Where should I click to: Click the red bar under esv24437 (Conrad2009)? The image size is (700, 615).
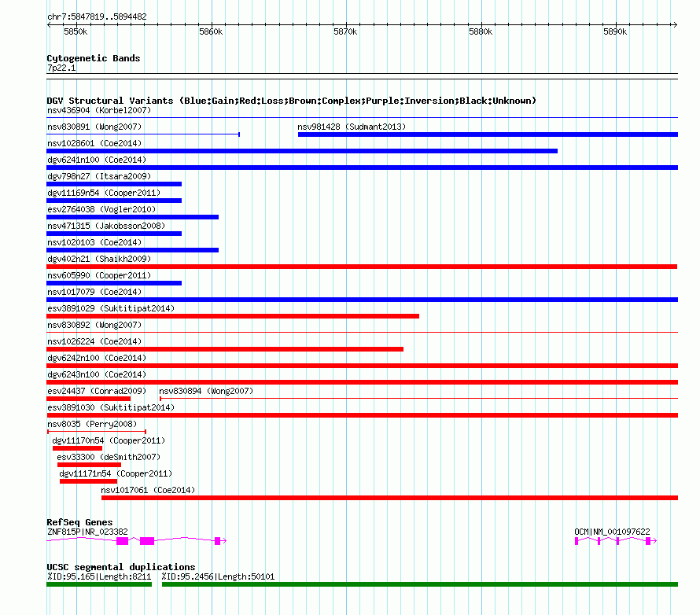88,399
